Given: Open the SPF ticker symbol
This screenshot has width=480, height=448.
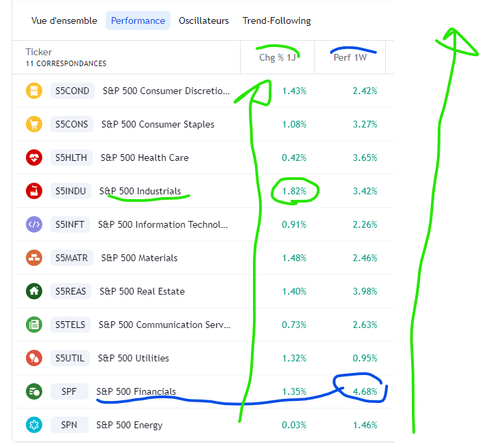Looking at the screenshot, I should (69, 391).
